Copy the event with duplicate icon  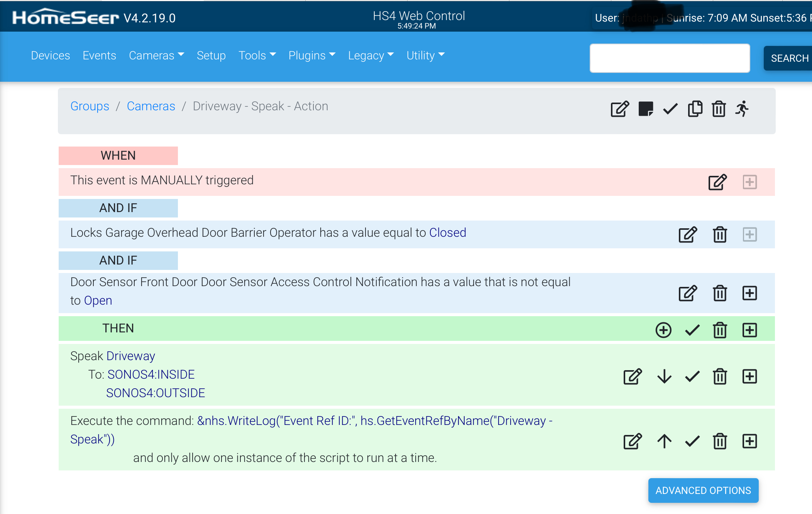(x=695, y=109)
